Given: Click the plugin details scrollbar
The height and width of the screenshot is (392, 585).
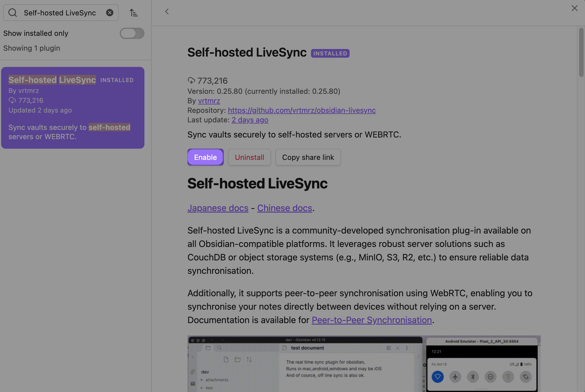Looking at the screenshot, I should [x=581, y=52].
